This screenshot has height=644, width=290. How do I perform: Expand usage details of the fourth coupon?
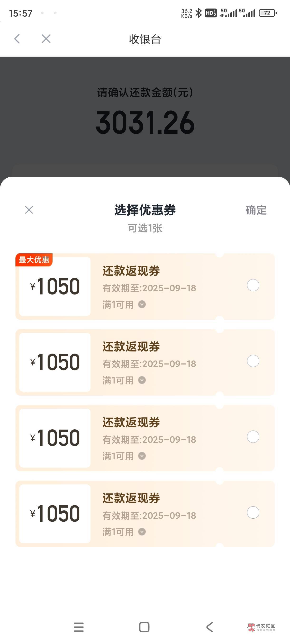(x=142, y=532)
